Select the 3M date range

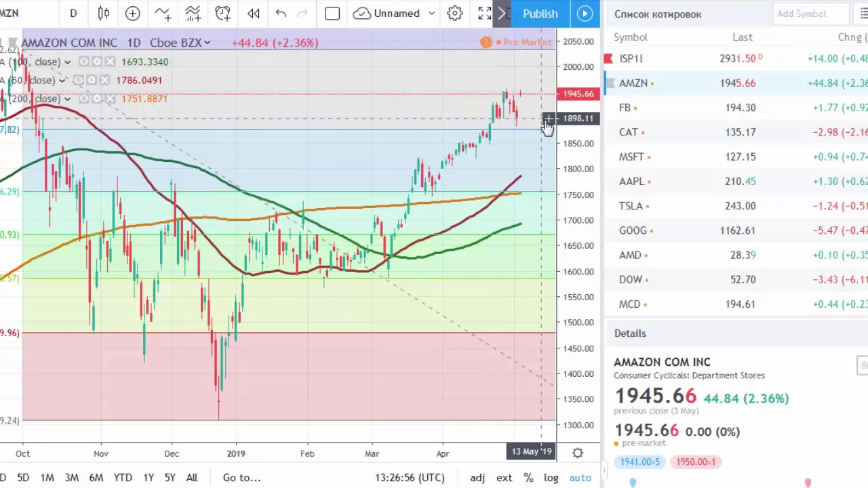point(71,477)
